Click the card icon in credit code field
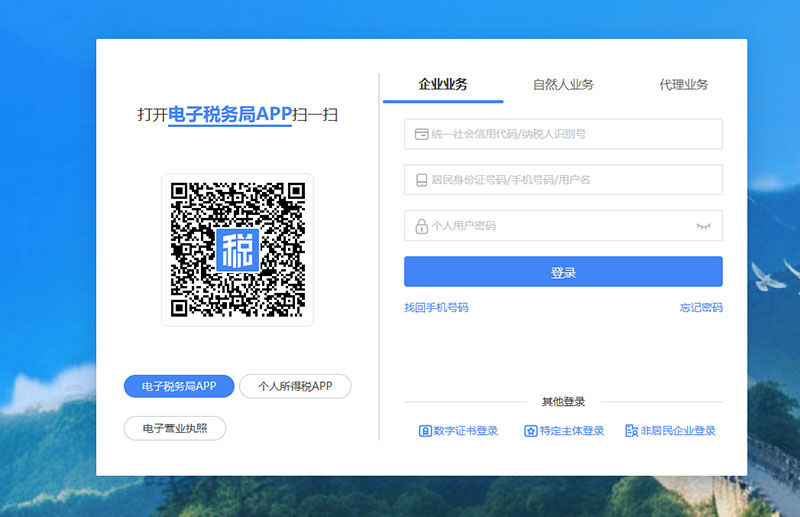Image resolution: width=800 pixels, height=517 pixels. [x=421, y=134]
